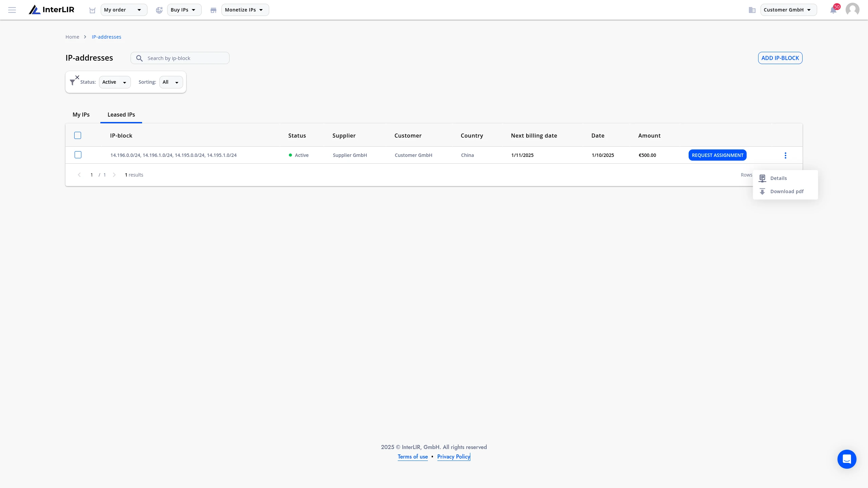Open the My order dropdown
This screenshot has height=488, width=868.
124,10
